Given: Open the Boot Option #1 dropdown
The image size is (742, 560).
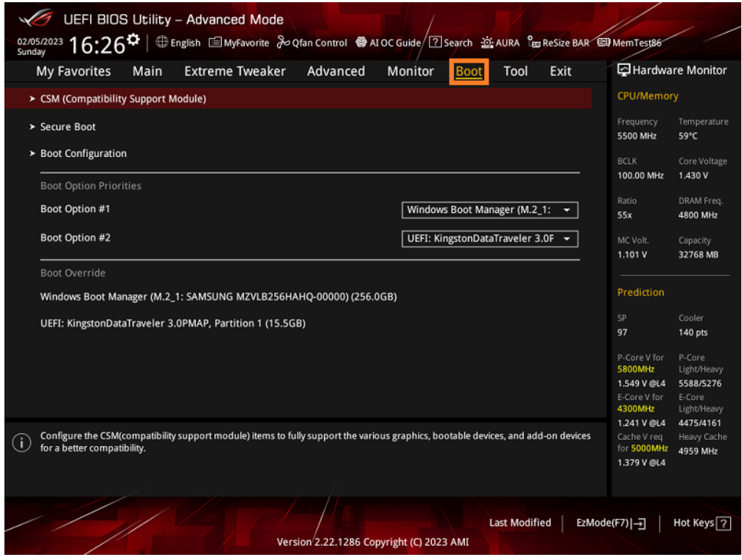Looking at the screenshot, I should 489,210.
